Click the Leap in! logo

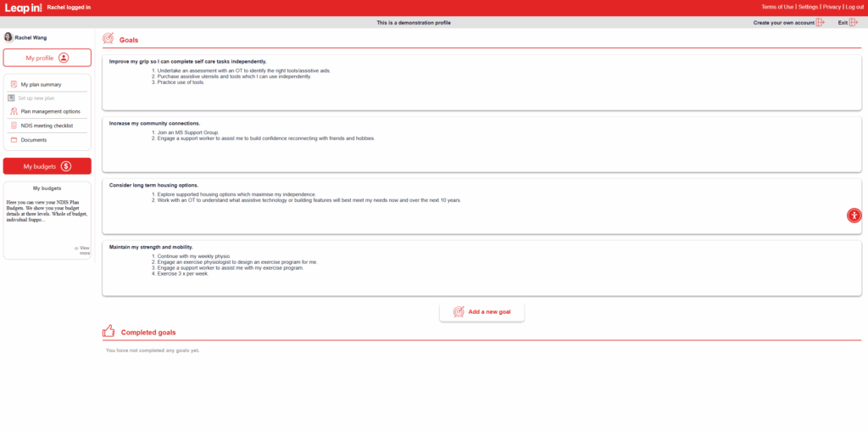[24, 8]
